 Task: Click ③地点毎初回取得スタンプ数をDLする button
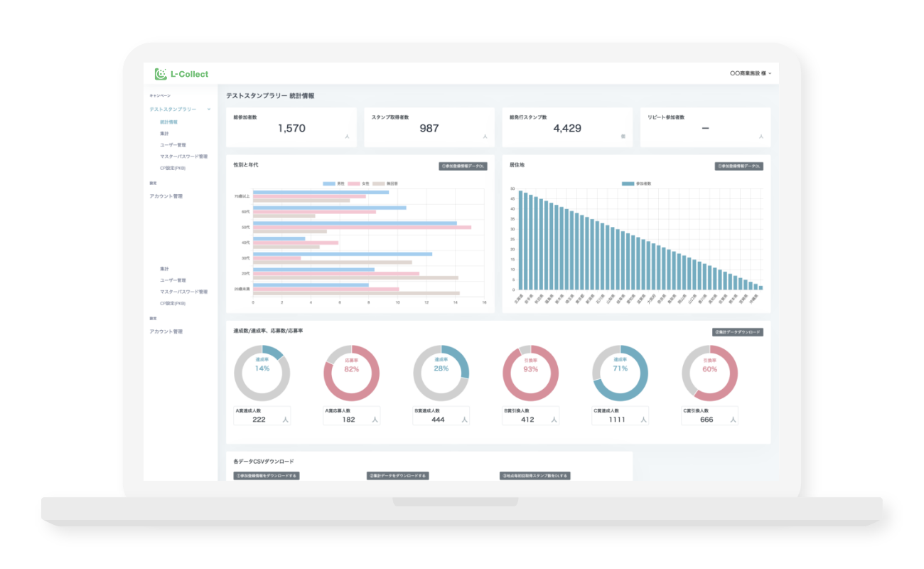[535, 476]
